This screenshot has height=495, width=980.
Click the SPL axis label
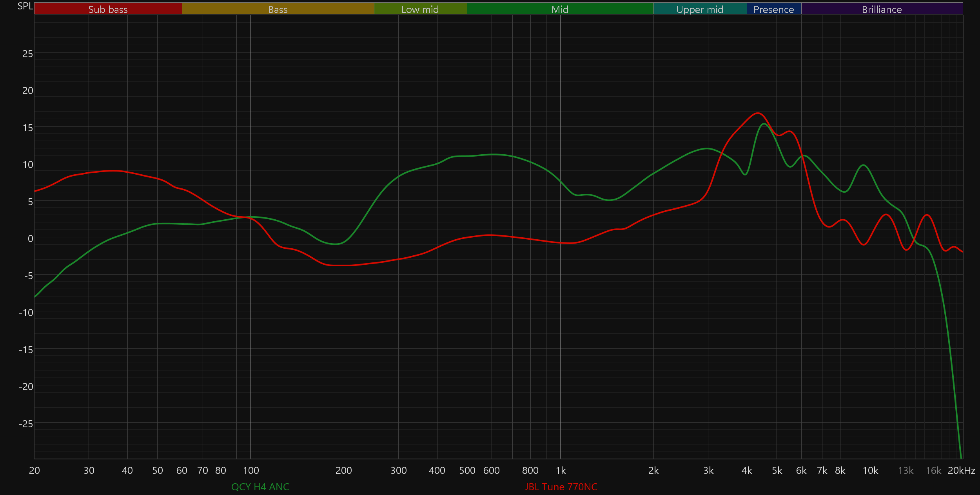pos(25,6)
